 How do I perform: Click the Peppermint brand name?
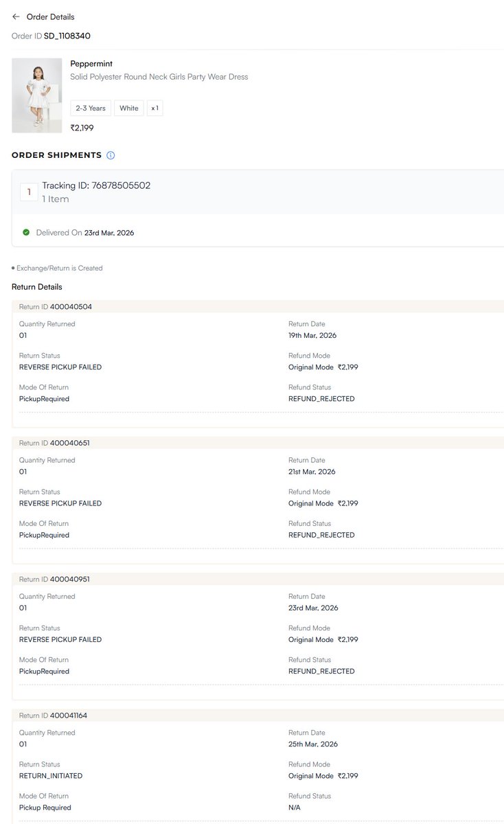[91, 64]
